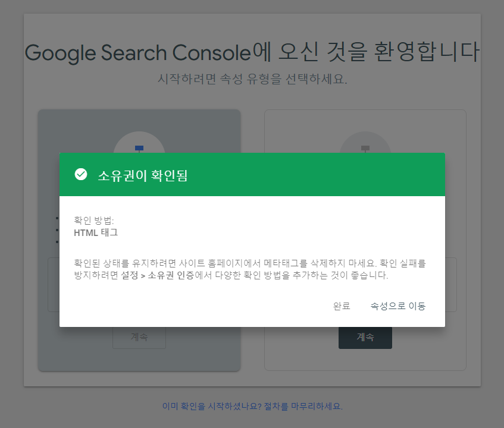Click the Google Search Console welcome heading
This screenshot has width=504, height=428.
[252, 52]
